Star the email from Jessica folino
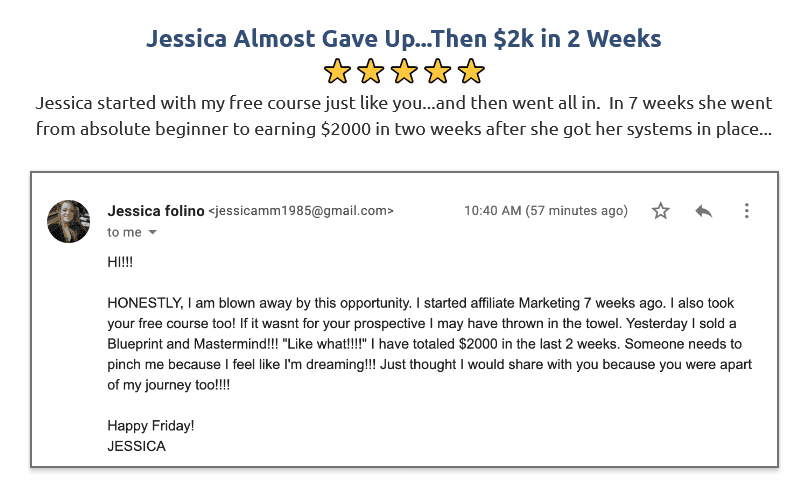The width and height of the screenshot is (811, 497). click(660, 210)
